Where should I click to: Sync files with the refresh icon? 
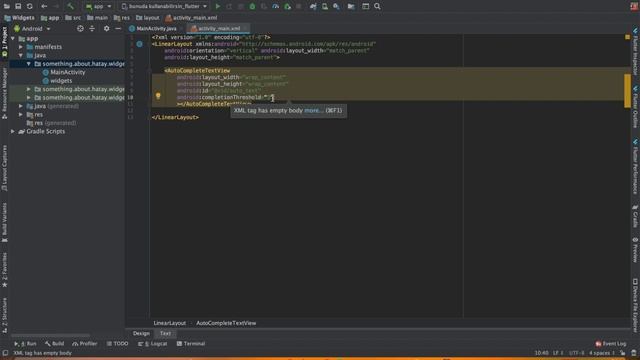point(29,6)
